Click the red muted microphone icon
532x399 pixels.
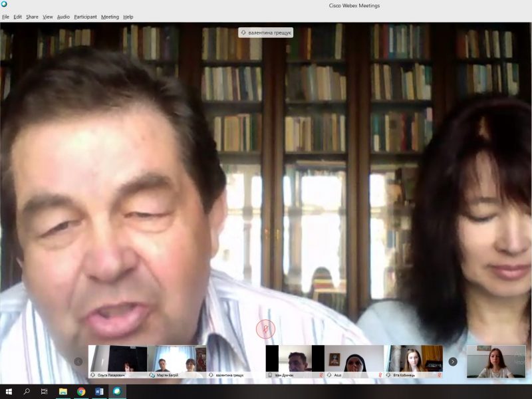point(265,329)
